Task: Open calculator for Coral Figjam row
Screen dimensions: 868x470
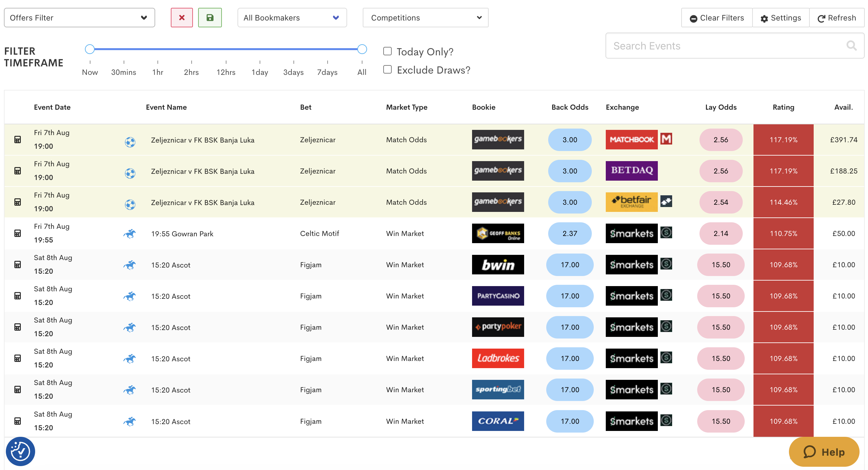Action: pyautogui.click(x=18, y=421)
